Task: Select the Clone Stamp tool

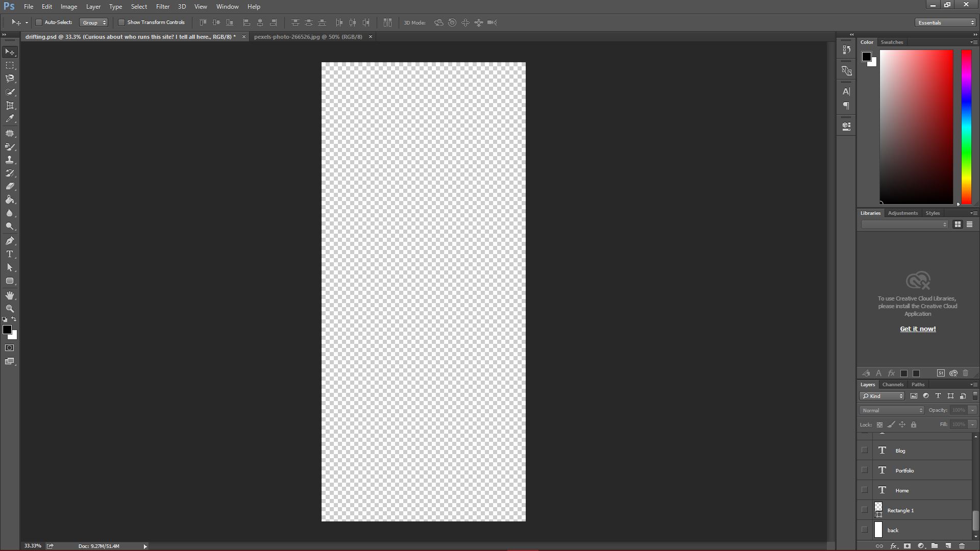Action: [x=10, y=160]
